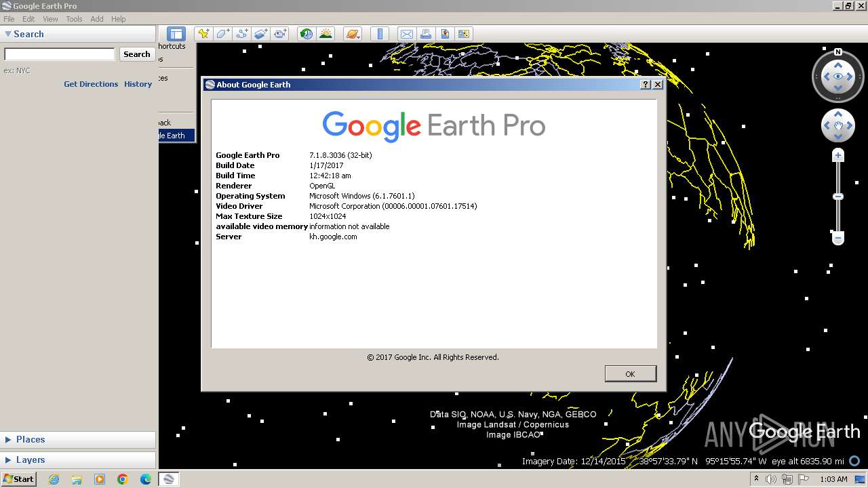Click OK in the About dialog
Image resolution: width=868 pixels, height=488 pixels.
[x=630, y=374]
